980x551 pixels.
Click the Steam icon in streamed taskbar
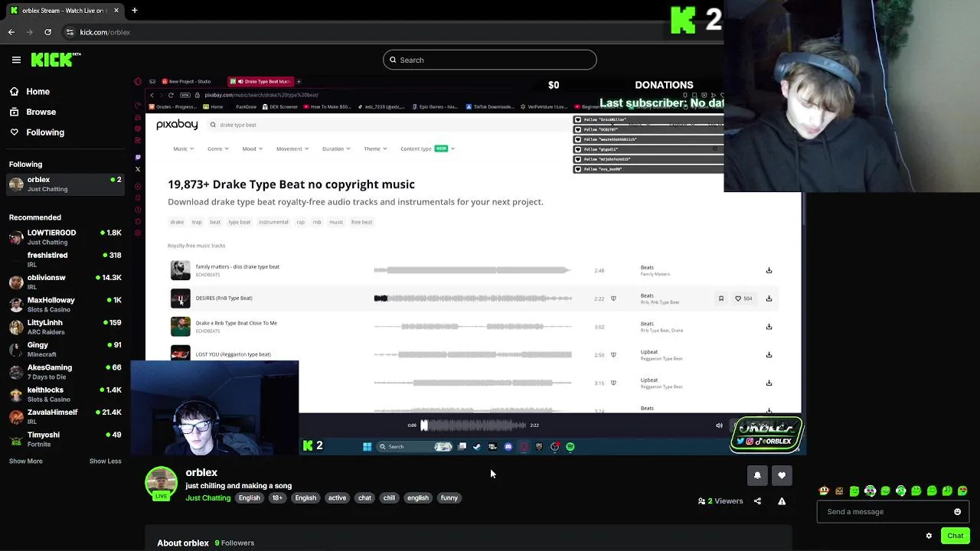click(477, 447)
